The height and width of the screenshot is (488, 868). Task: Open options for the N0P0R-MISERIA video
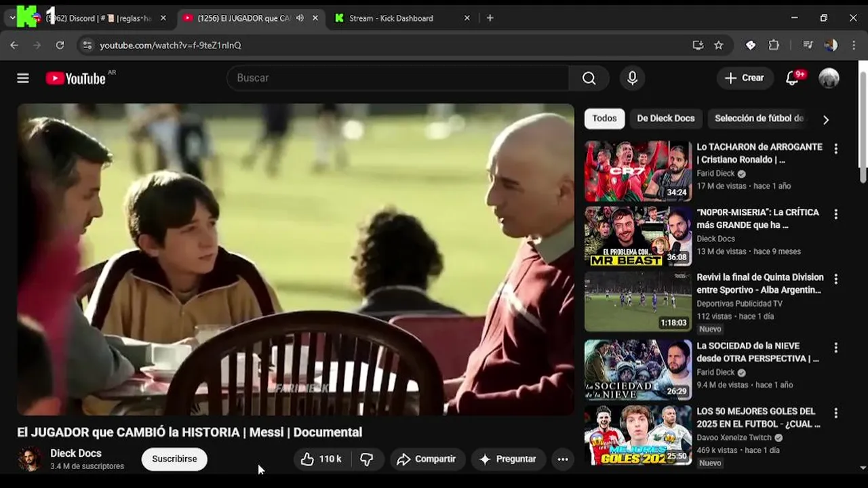(835, 214)
